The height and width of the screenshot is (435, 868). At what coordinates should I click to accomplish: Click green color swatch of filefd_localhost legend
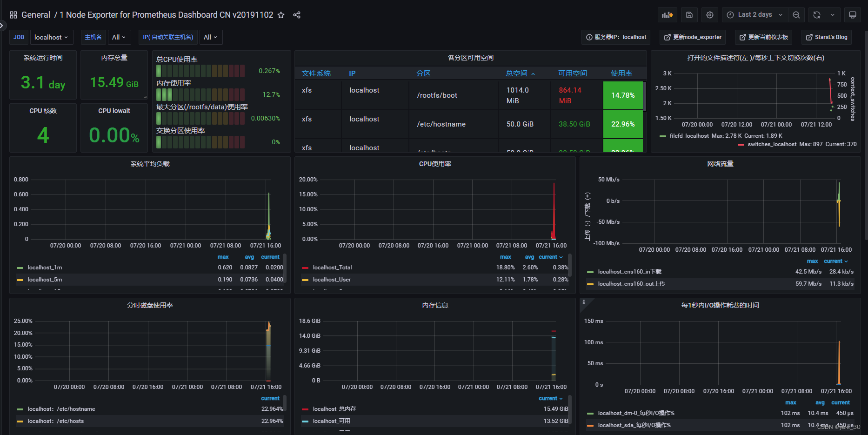pos(663,136)
